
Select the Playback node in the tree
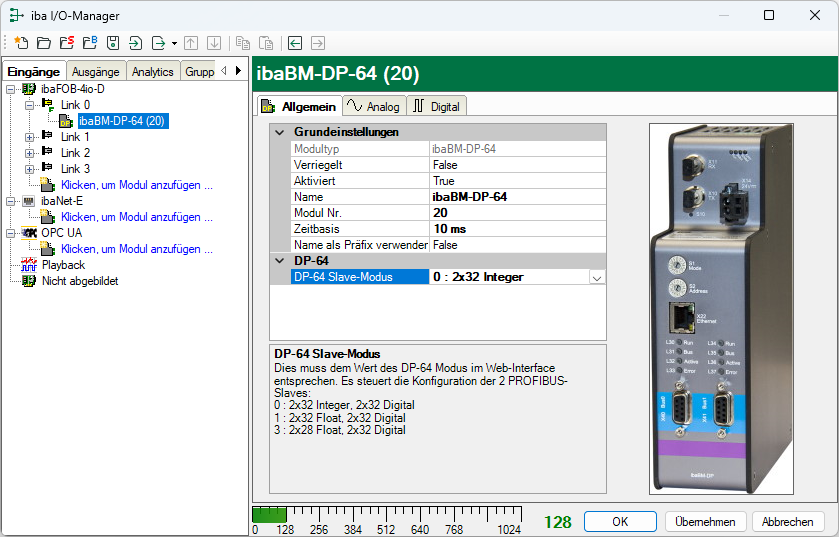pyautogui.click(x=62, y=265)
